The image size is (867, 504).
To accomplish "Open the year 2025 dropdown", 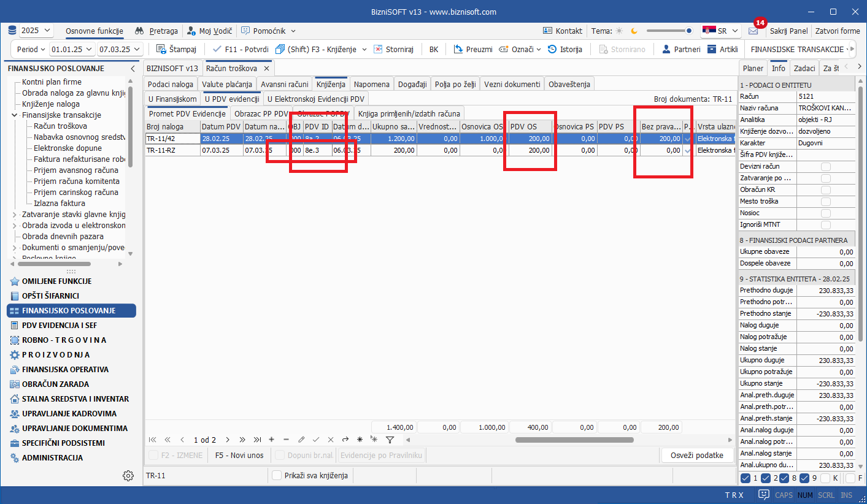I will point(36,31).
